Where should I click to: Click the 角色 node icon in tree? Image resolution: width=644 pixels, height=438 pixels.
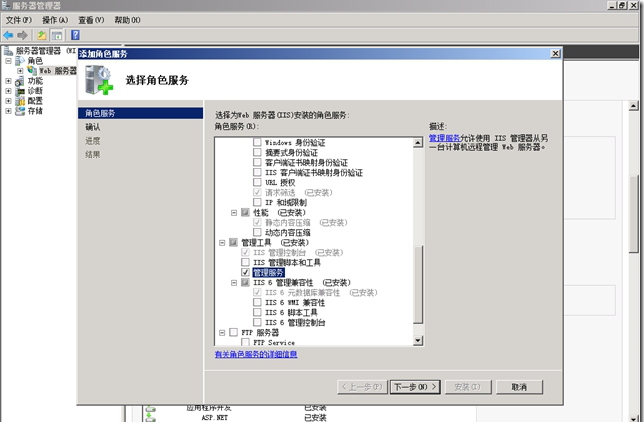pyautogui.click(x=20, y=61)
